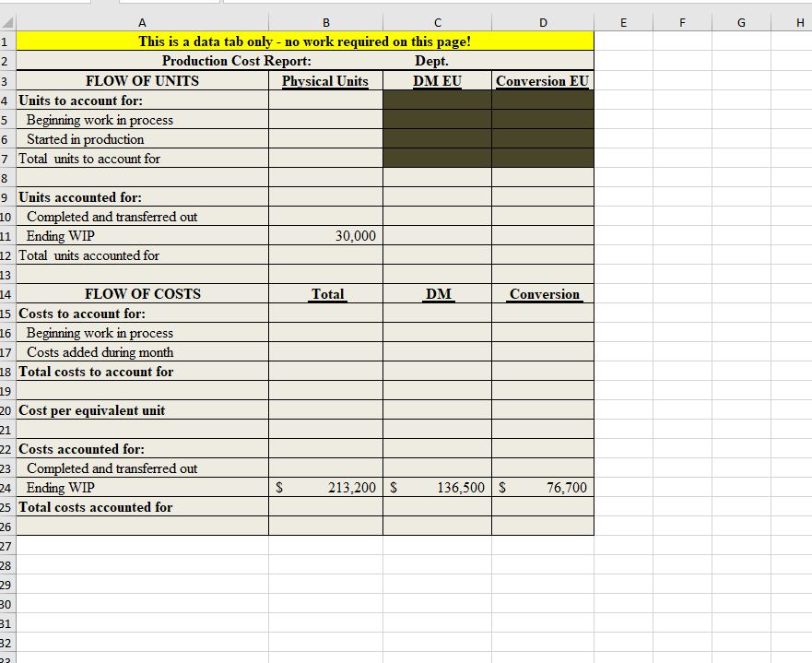The image size is (812, 663).
Task: Click empty Total cell for Cost per equivalent unit
Action: [x=325, y=409]
